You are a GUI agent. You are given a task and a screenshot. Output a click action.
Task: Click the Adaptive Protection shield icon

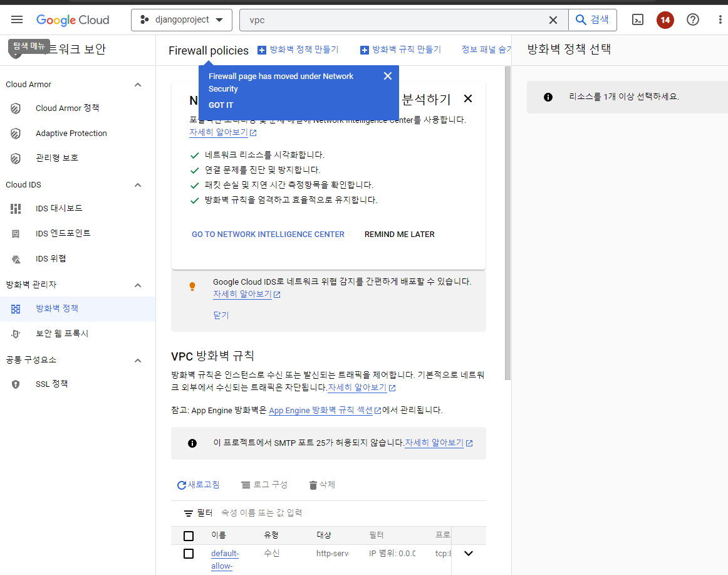16,134
